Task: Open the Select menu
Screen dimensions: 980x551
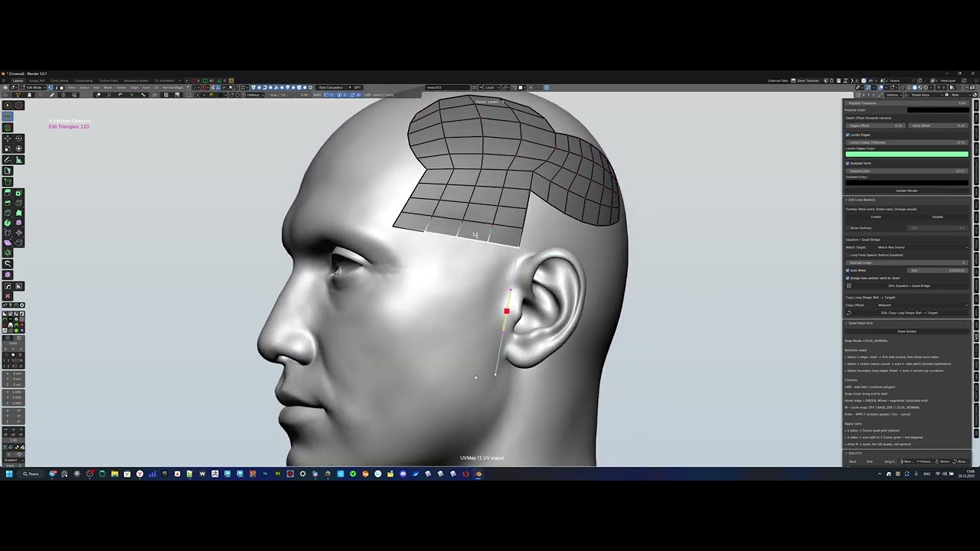Action: click(84, 87)
